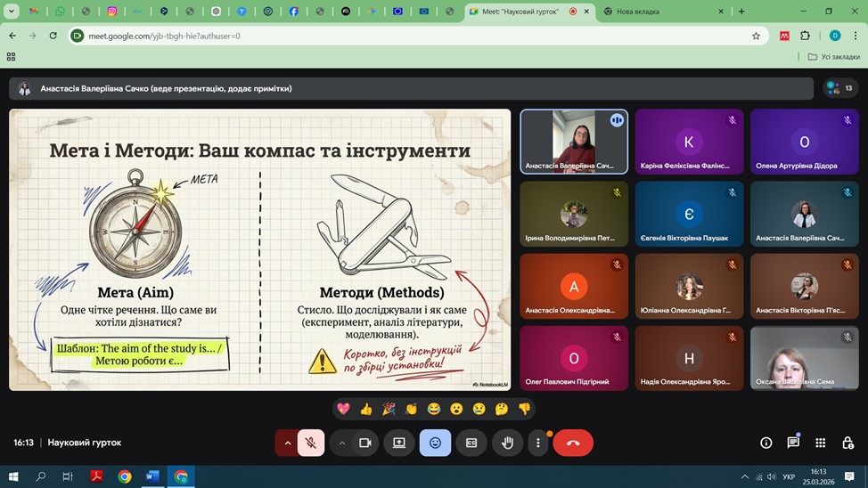Unmute the microphone button
Screen dimensions: 868x488
coord(311,443)
